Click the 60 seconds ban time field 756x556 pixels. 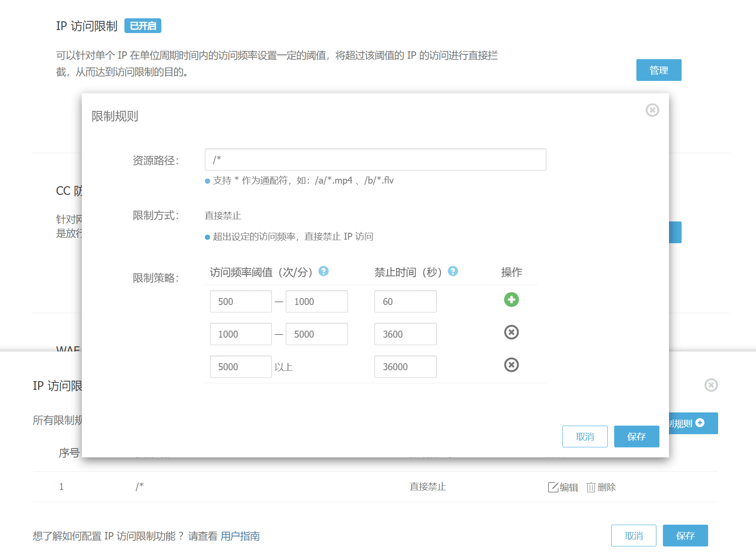pos(405,301)
